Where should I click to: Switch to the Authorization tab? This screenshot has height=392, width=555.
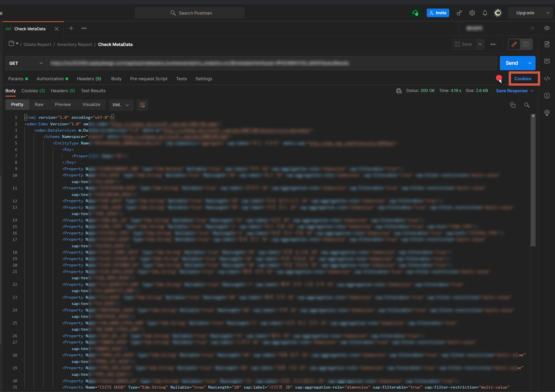tap(50, 79)
